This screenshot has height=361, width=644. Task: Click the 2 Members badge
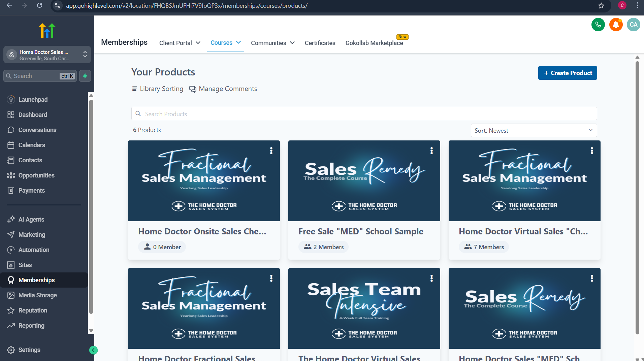click(323, 247)
